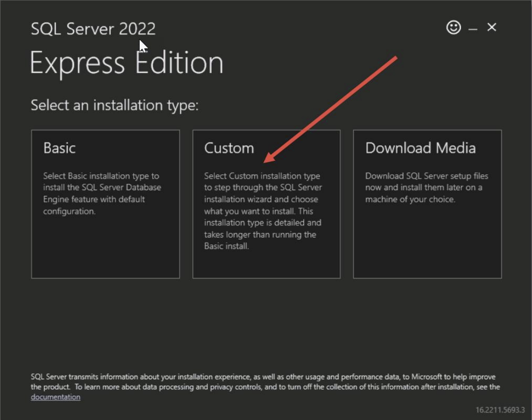
Task: Minimize the SQL Server installer window
Action: (x=472, y=29)
